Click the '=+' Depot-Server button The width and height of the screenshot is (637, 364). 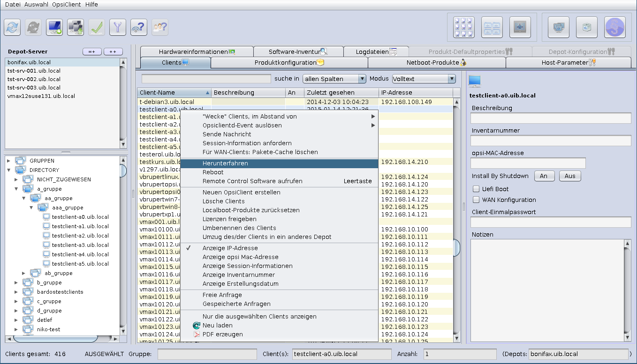(92, 52)
